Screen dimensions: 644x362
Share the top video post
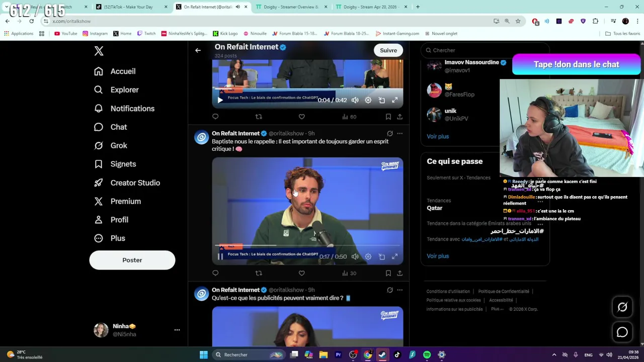[x=399, y=117]
